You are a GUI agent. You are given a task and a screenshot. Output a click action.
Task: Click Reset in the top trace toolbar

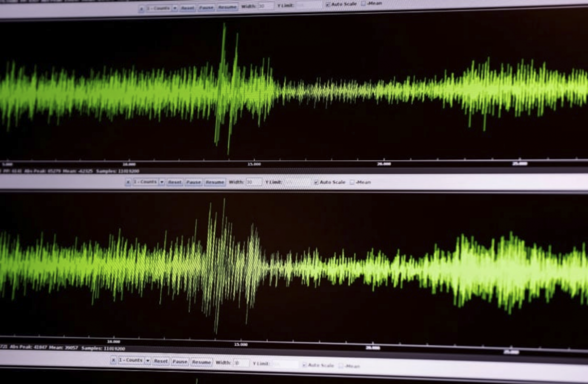click(x=188, y=8)
